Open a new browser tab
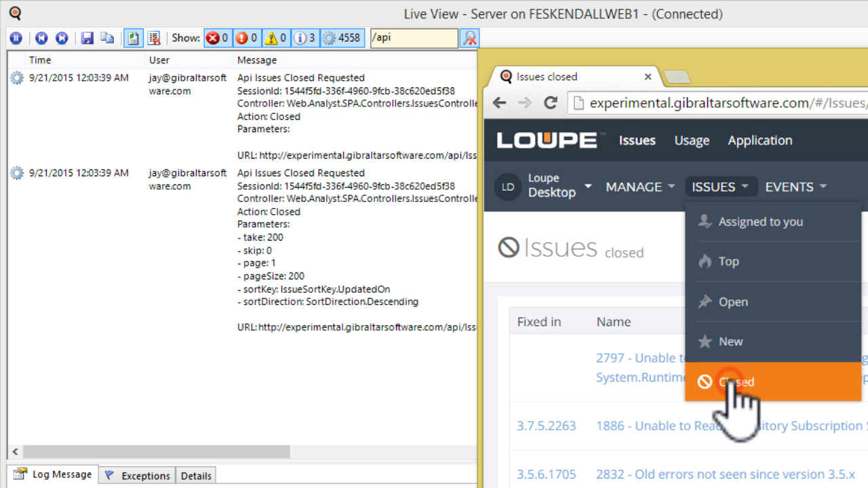This screenshot has height=488, width=868. click(x=676, y=77)
